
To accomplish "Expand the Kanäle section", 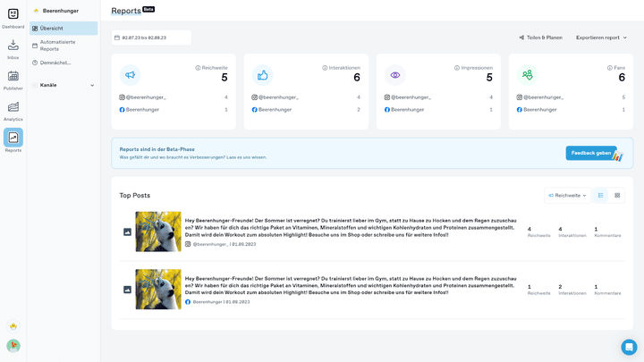I will coord(64,85).
